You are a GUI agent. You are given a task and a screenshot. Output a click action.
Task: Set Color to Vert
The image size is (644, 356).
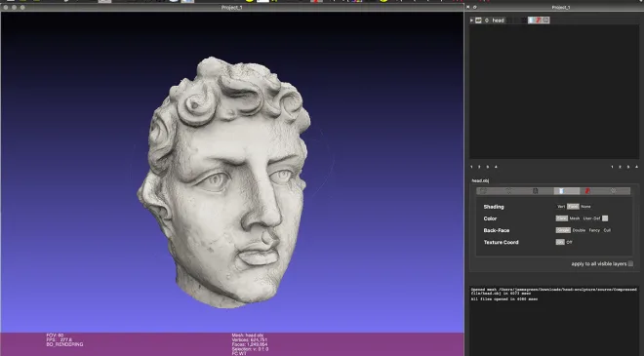(x=561, y=218)
